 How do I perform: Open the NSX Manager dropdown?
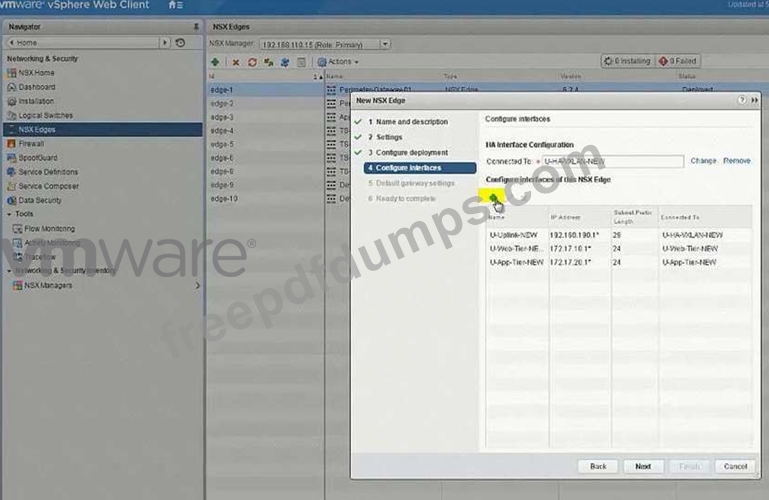point(385,44)
